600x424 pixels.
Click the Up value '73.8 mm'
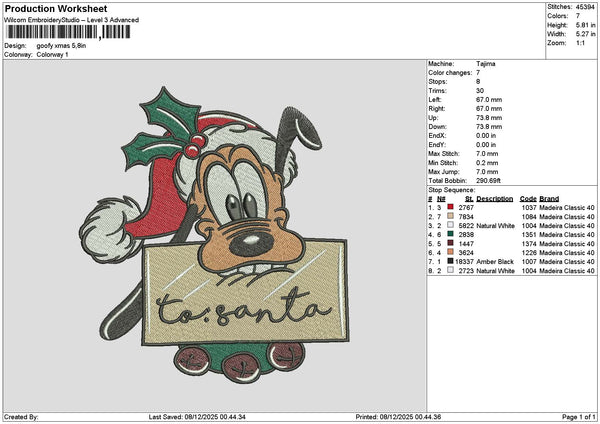[x=489, y=117]
